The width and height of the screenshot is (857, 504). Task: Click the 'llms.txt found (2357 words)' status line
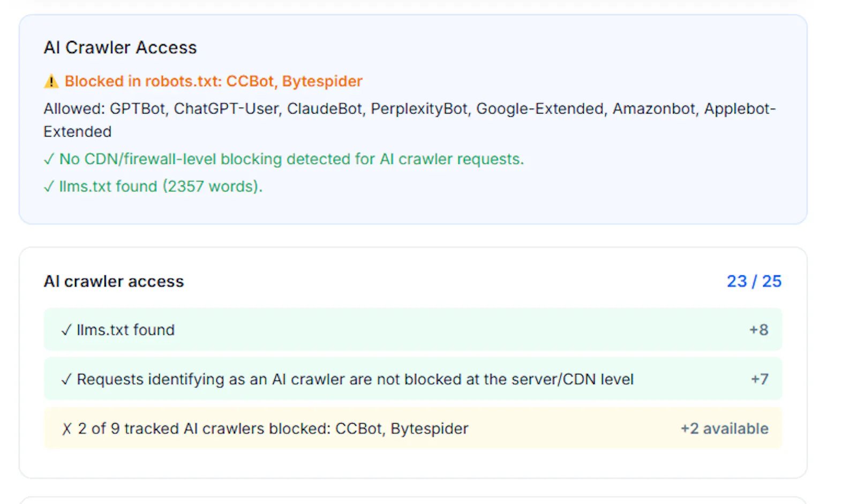click(161, 186)
